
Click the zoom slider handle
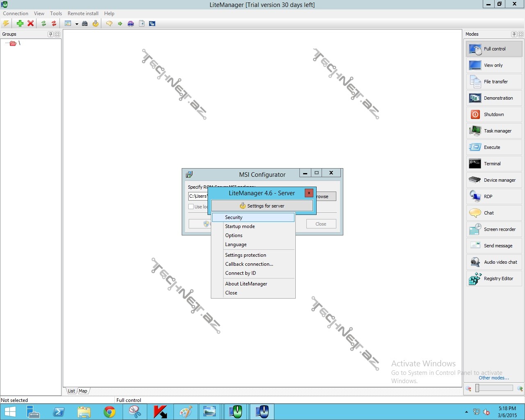point(477,388)
